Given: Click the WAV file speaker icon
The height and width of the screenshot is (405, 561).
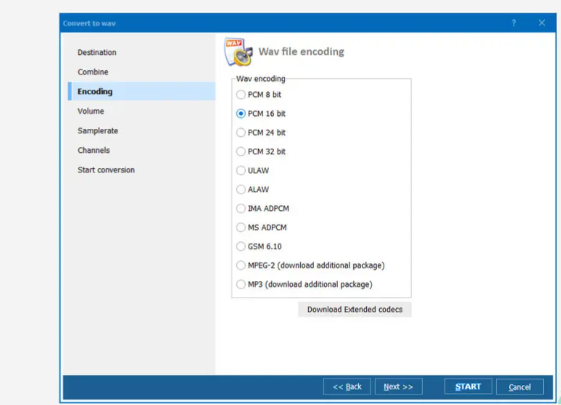Looking at the screenshot, I should (x=238, y=52).
